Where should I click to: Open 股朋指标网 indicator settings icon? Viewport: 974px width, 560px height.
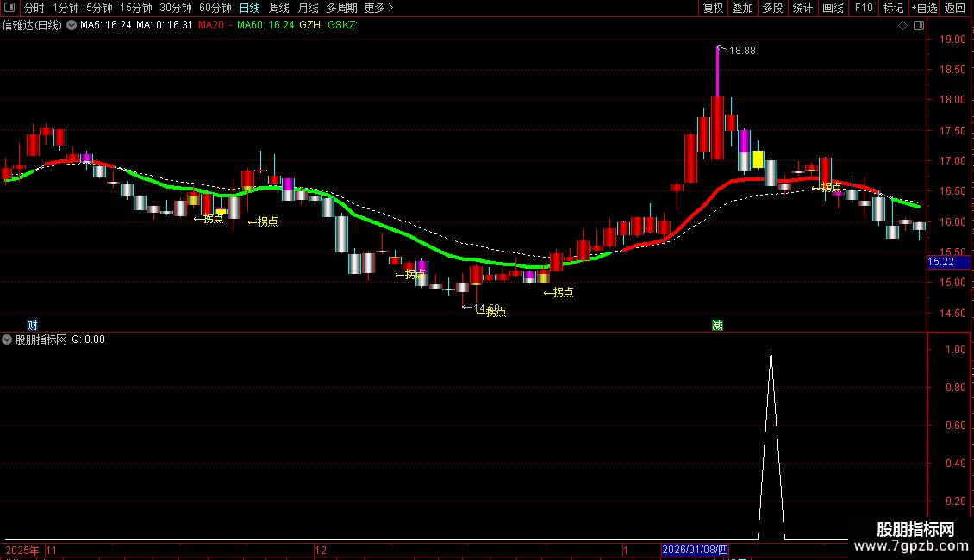tap(7, 339)
